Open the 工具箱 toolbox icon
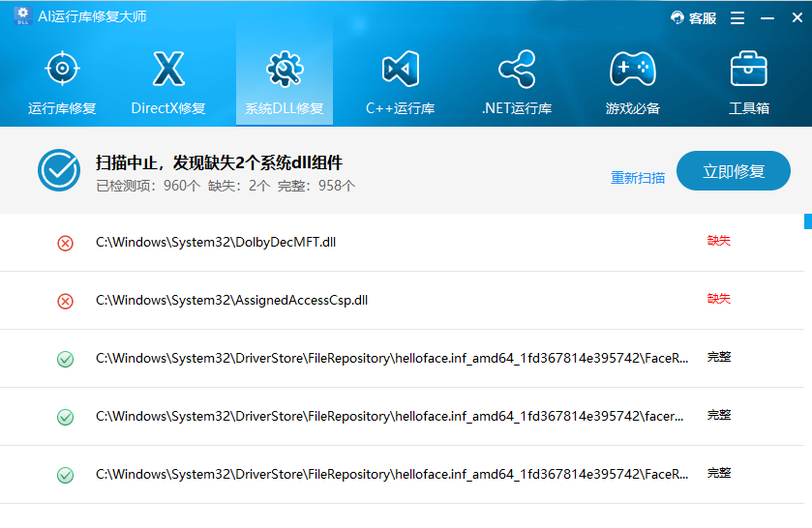This screenshot has width=812, height=528. click(x=749, y=69)
